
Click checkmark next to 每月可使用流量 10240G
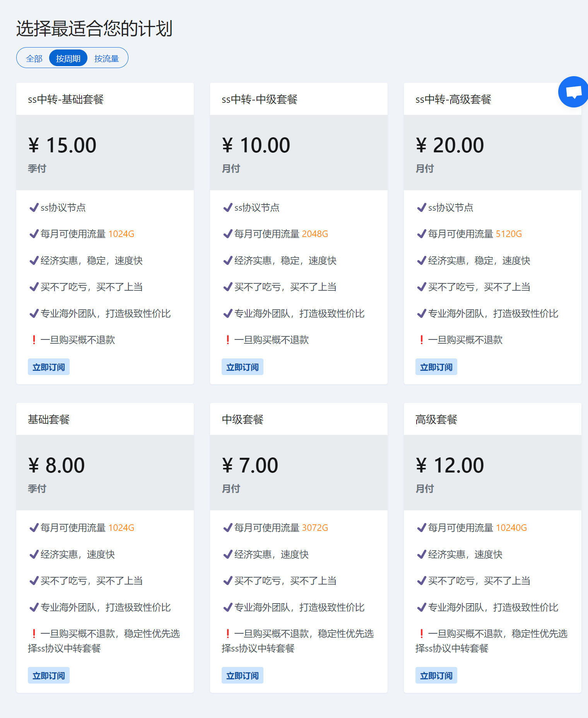click(422, 528)
